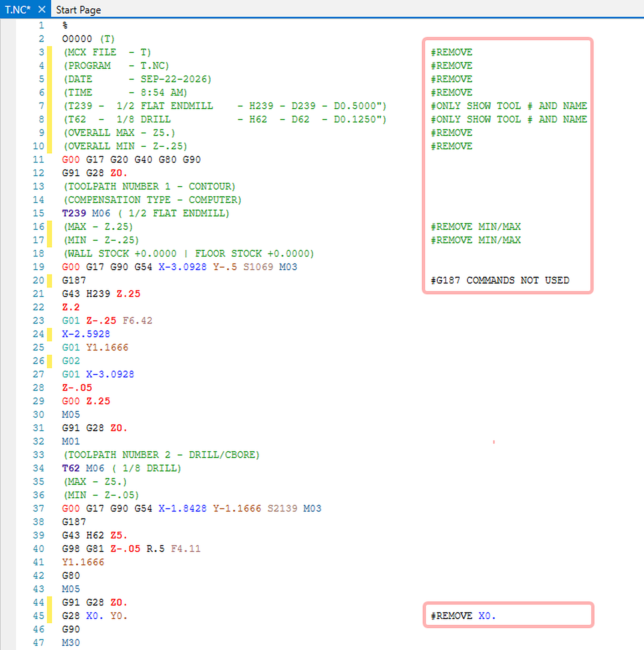
Task: Click line '(PROGRAM - T.NC)'
Action: coord(116,66)
